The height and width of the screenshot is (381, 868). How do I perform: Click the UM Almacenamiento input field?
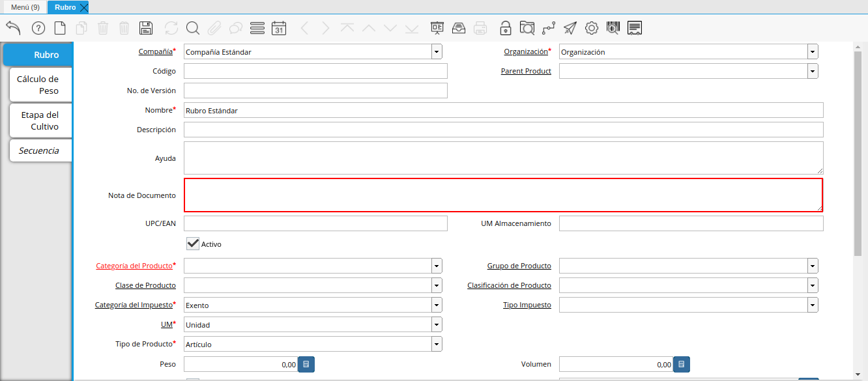691,223
